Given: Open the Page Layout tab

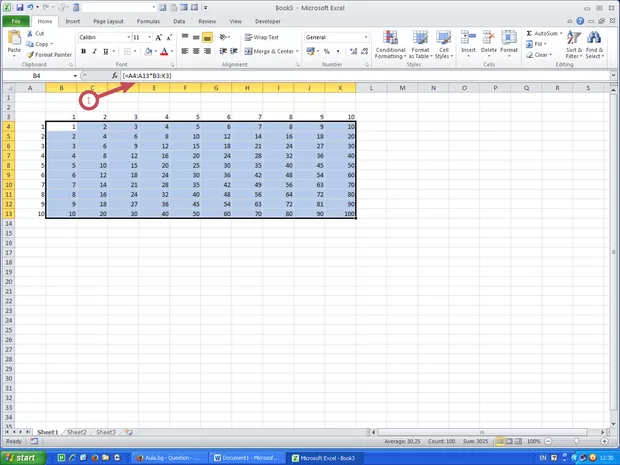Looking at the screenshot, I should coord(108,20).
